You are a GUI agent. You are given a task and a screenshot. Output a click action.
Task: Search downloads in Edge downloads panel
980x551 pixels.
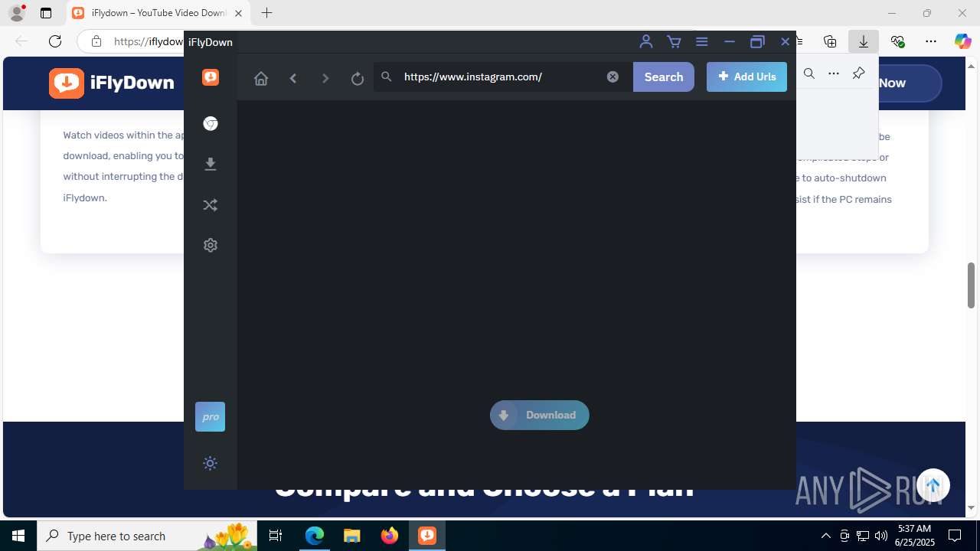tap(809, 73)
